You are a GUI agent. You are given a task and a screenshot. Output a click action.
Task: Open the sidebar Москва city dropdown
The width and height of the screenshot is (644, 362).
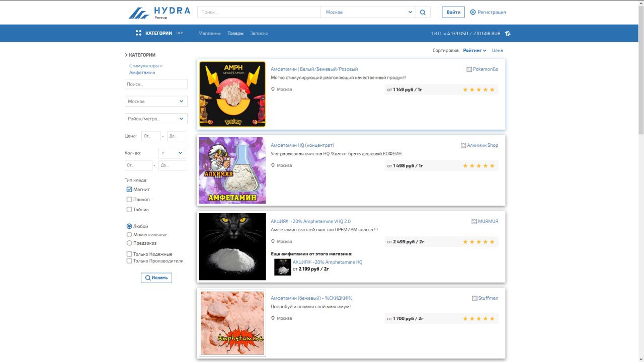coord(156,101)
